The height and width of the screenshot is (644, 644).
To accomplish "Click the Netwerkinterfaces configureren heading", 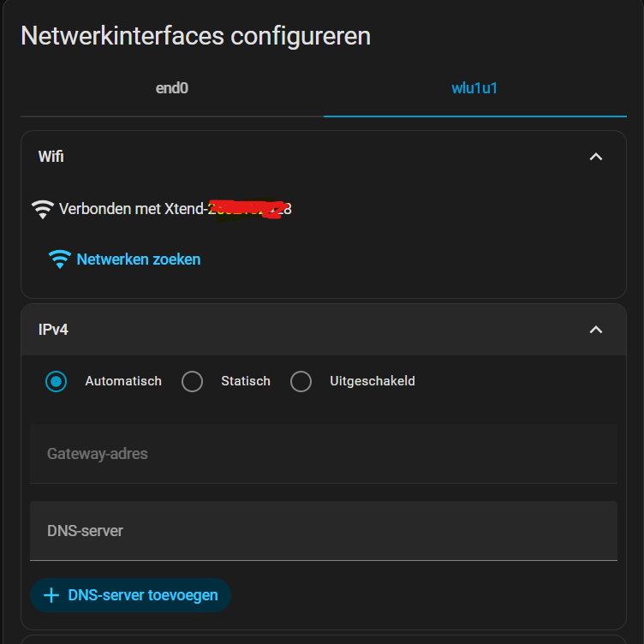I will click(195, 36).
